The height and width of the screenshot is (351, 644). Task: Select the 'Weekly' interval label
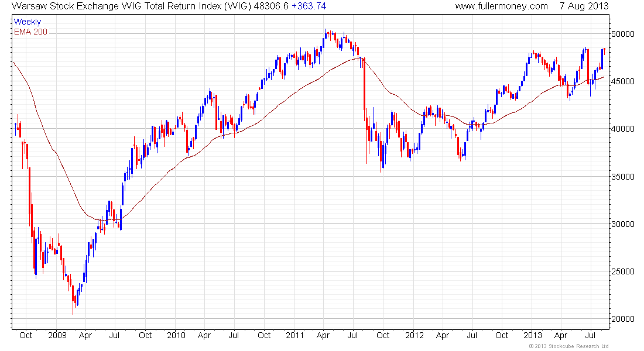coord(28,22)
